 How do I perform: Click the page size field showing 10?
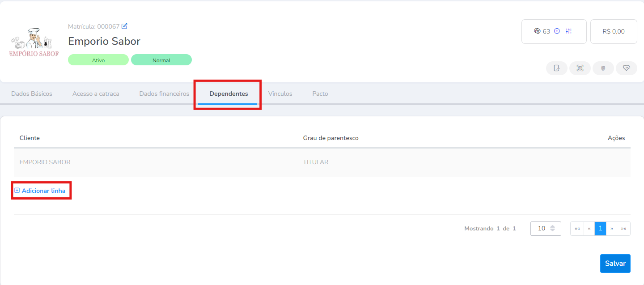tap(546, 228)
